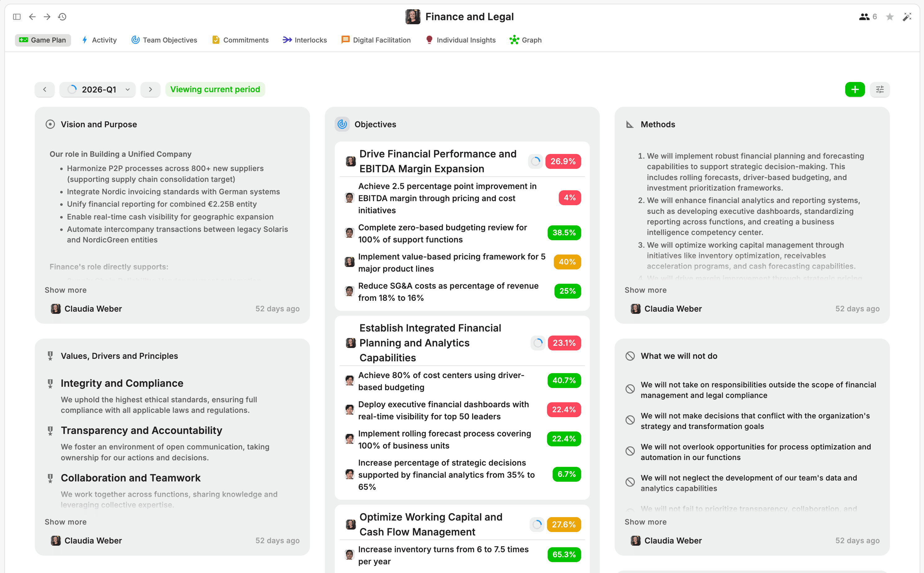Expand Show more in What we will not do
This screenshot has width=924, height=573.
645,522
